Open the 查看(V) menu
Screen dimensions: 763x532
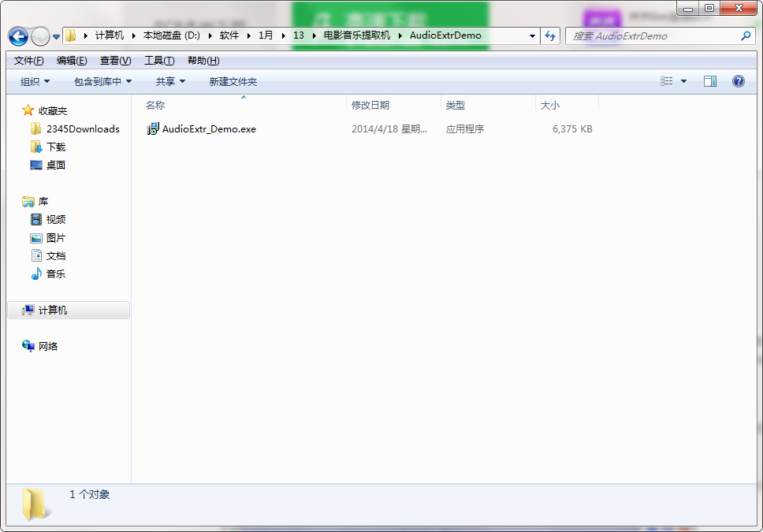coord(115,61)
